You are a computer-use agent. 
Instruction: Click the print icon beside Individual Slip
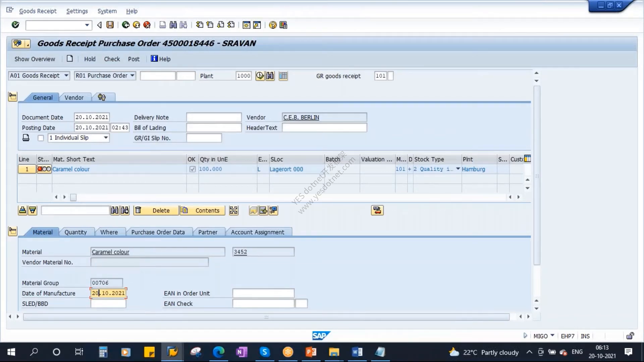pos(26,138)
